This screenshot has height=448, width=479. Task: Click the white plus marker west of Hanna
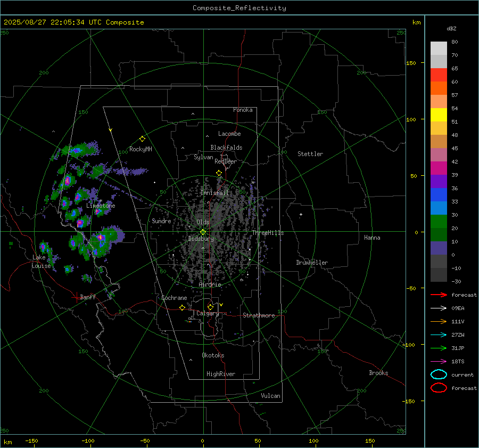click(301, 214)
